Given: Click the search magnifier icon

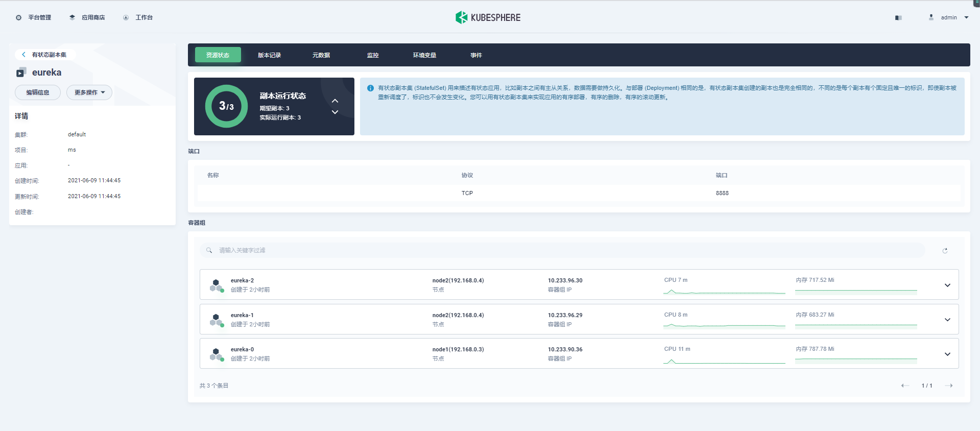Looking at the screenshot, I should coord(209,250).
